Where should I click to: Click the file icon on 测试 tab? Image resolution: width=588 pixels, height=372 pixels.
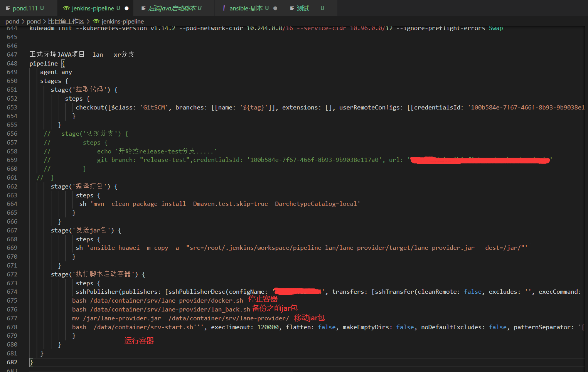click(292, 8)
